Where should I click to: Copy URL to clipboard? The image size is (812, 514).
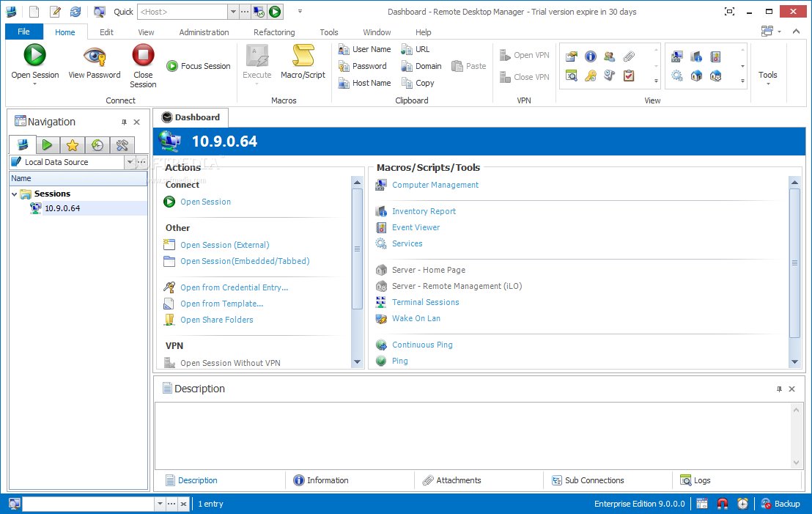(x=416, y=49)
